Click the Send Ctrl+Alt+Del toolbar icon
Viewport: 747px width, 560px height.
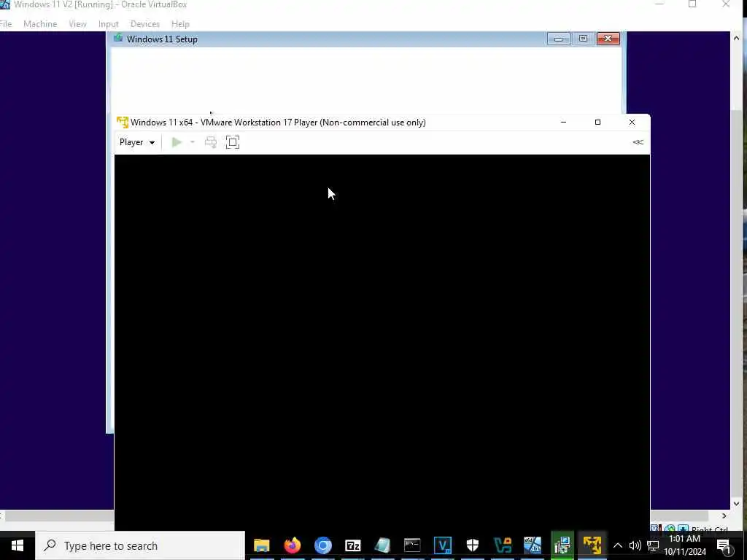[211, 142]
